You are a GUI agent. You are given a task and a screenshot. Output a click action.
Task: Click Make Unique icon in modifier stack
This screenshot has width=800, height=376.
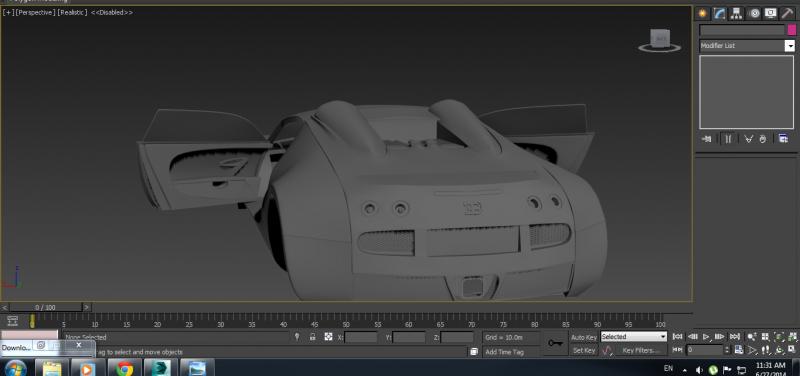coord(748,138)
